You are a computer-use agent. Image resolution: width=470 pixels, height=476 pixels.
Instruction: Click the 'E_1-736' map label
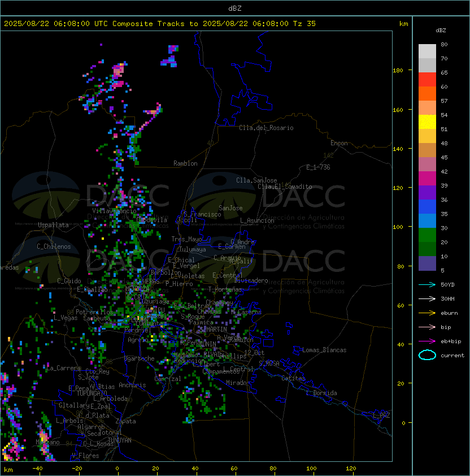point(318,167)
